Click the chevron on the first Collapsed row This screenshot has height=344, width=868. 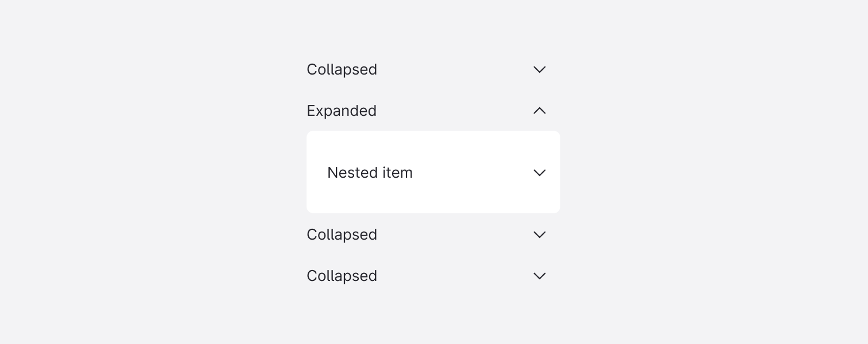(x=539, y=69)
